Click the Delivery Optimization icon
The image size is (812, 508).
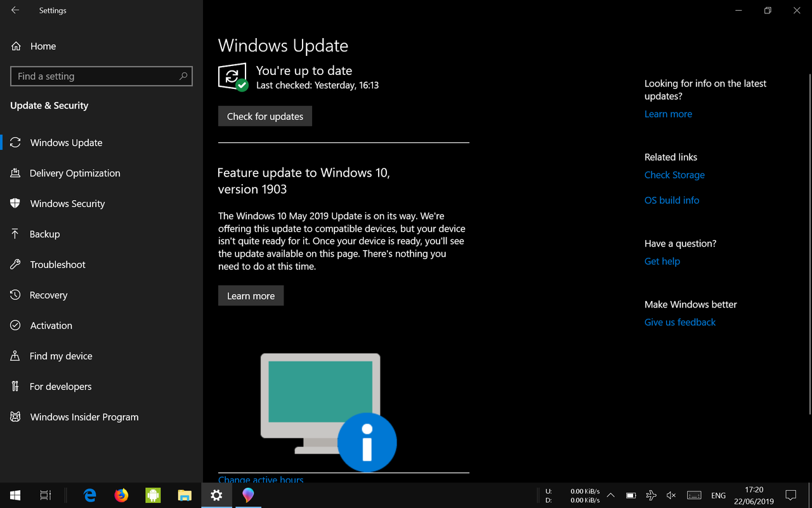click(x=16, y=173)
